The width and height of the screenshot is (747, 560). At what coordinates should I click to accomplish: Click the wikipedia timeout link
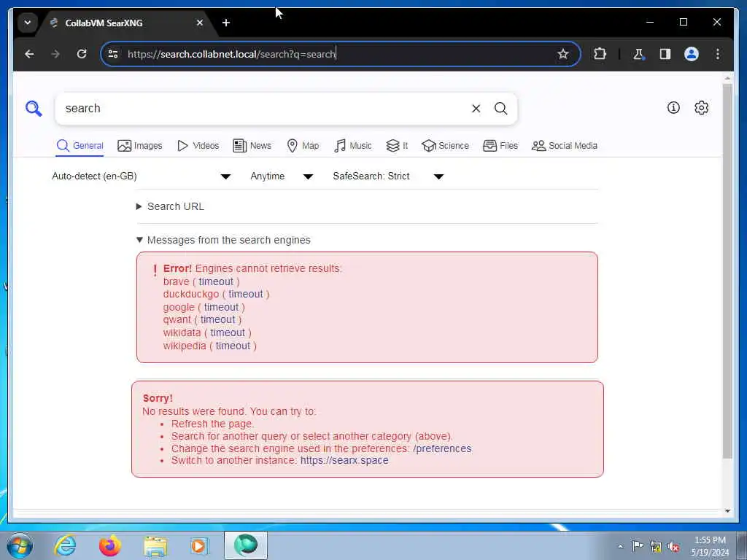(x=233, y=346)
